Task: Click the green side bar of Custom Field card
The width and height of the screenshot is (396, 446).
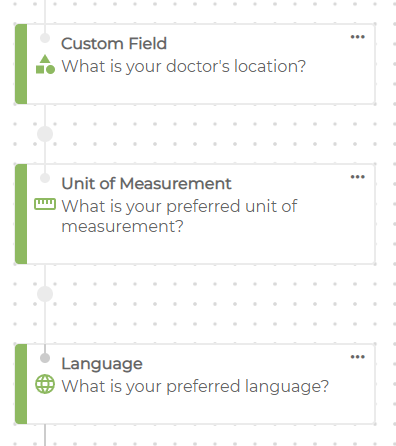Action: coord(21,64)
